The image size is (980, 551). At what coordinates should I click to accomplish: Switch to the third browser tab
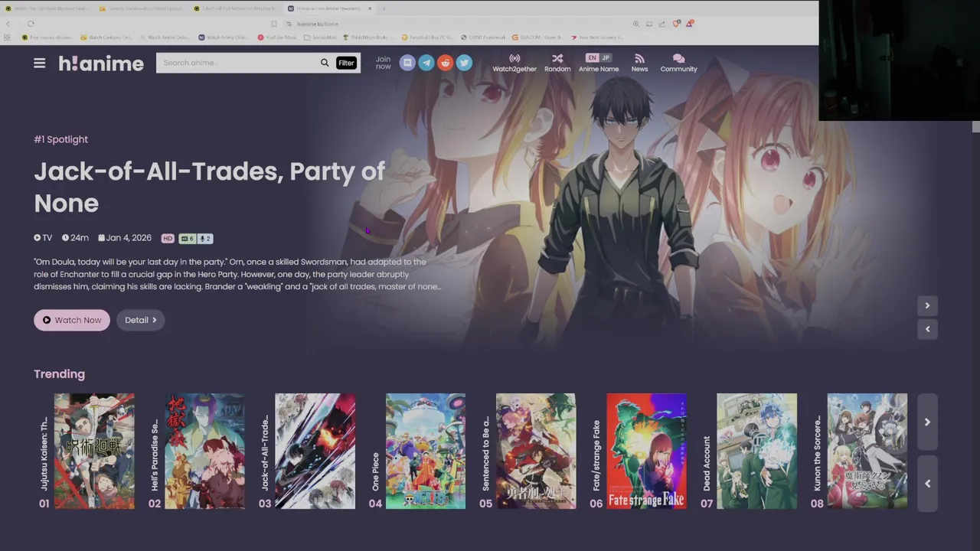237,8
